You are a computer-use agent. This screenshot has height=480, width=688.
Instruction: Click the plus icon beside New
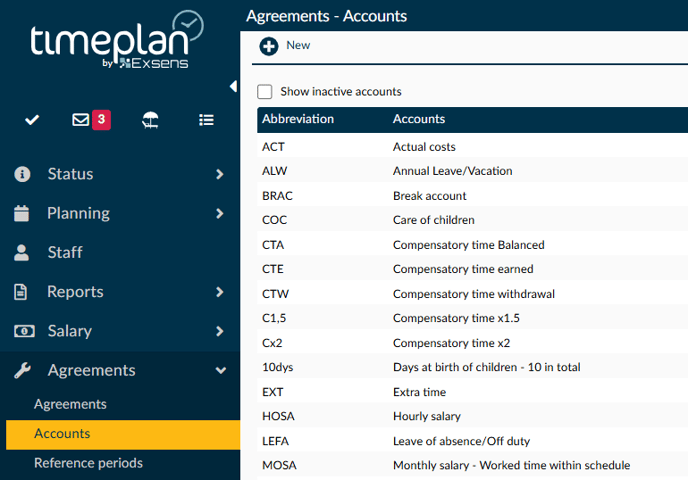pos(269,47)
